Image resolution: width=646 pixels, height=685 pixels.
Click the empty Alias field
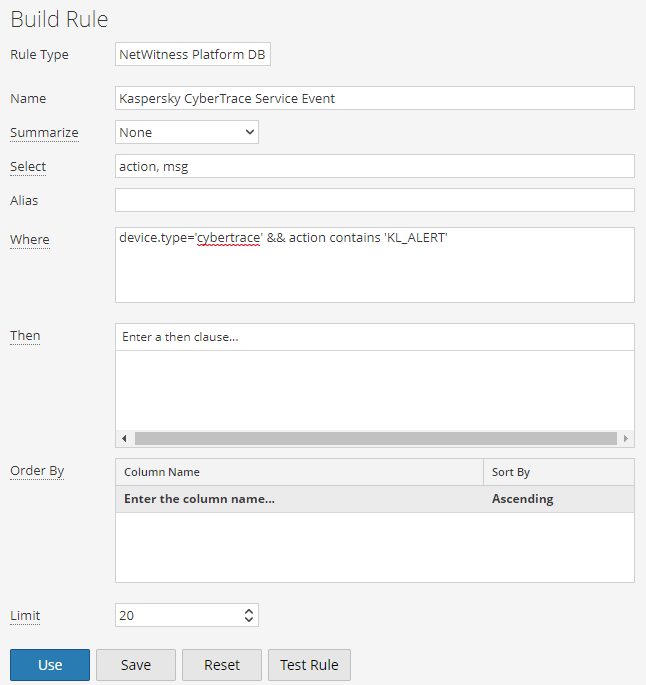click(x=375, y=200)
